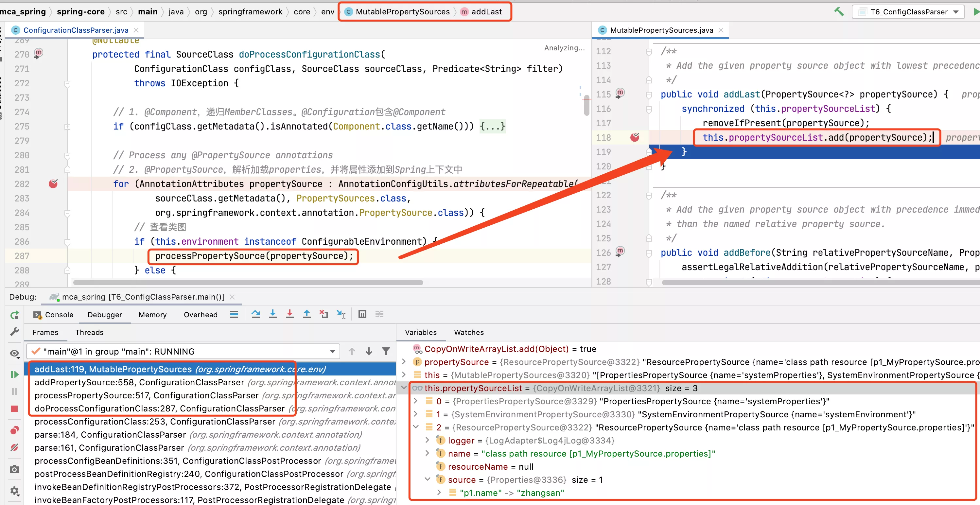Screen dimensions: 980x505
Task: Toggle the Mute Breakpoints icon
Action: coord(14,447)
